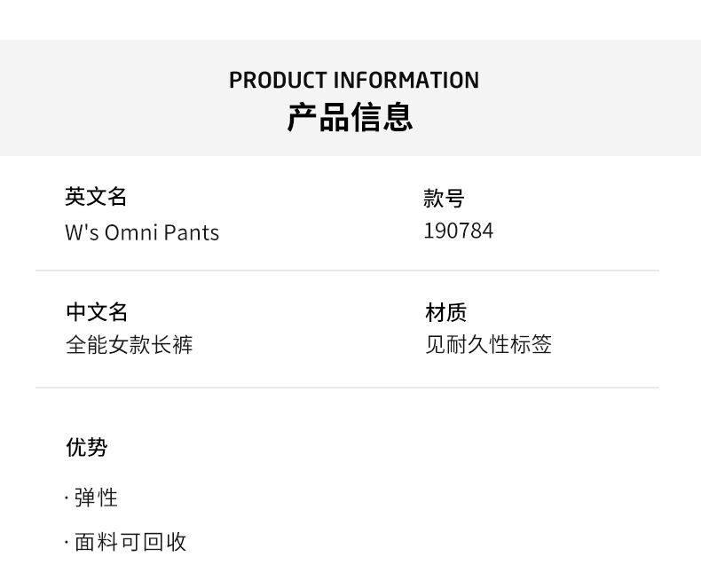Viewport: 701px width, 588px height.
Task: Select style number 190784
Action: [458, 231]
